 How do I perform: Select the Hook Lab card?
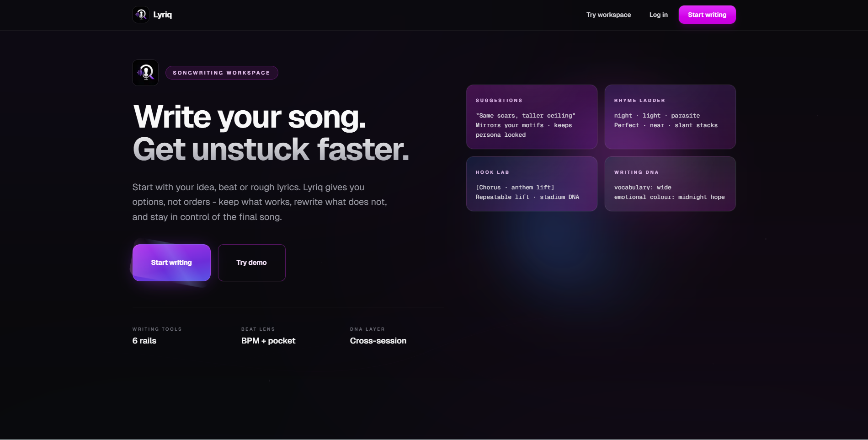[532, 184]
